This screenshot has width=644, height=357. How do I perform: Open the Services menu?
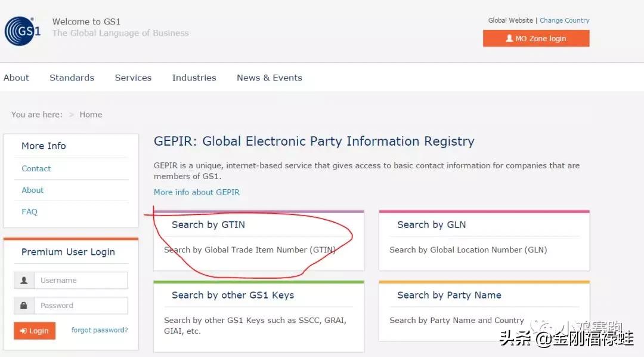[x=133, y=78]
